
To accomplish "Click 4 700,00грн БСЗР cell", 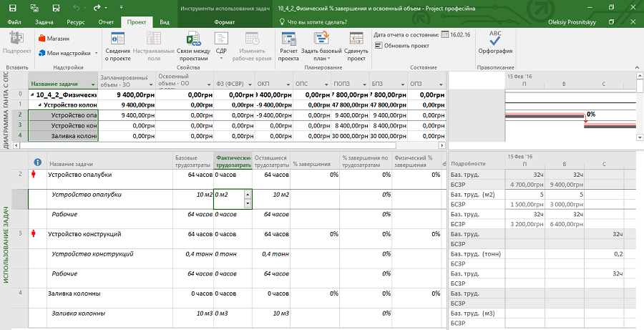I will coord(525,184).
